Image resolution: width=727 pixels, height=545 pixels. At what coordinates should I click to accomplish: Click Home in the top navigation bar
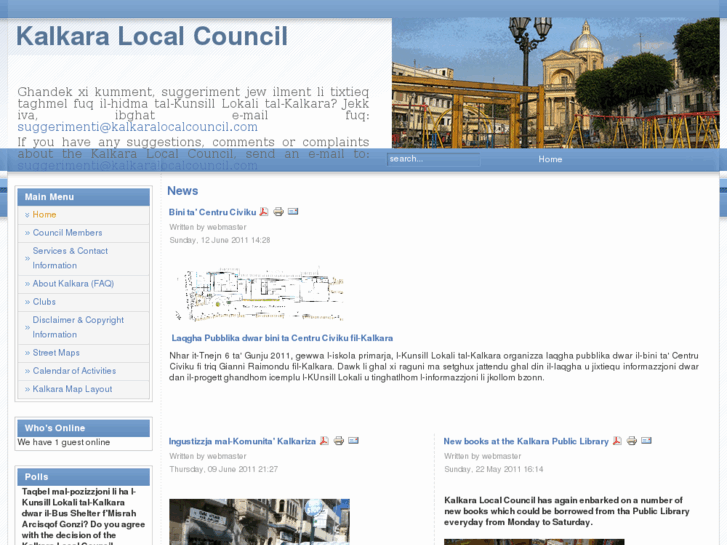click(550, 159)
